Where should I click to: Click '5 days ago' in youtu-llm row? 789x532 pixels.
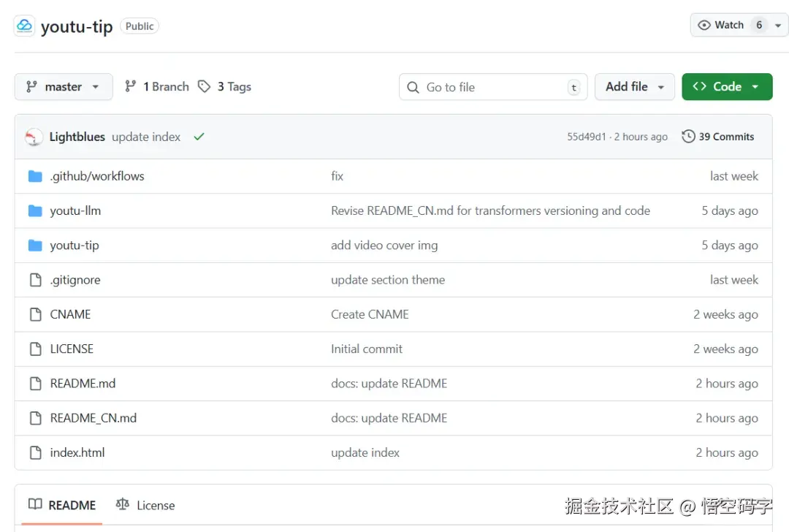pyautogui.click(x=730, y=211)
